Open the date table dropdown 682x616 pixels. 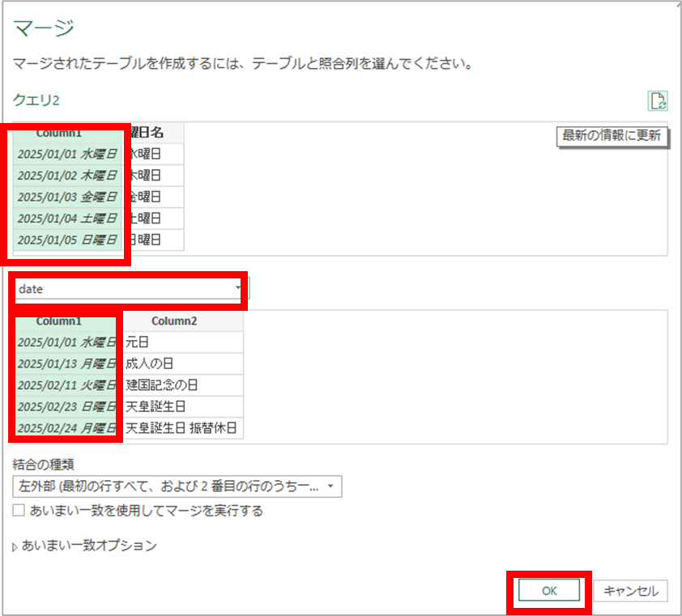238,289
